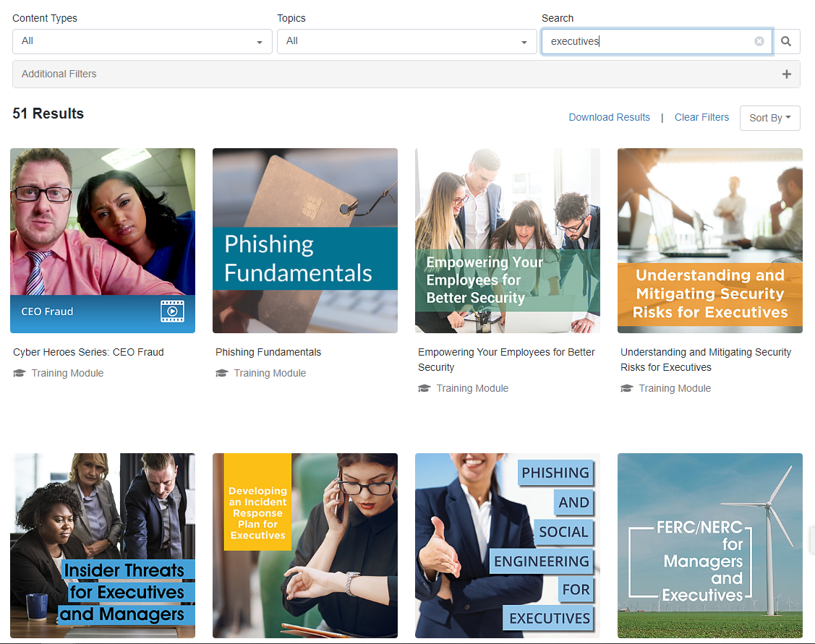
Task: Click graduation cap icon under Phishing Fundamentals
Action: 221,374
